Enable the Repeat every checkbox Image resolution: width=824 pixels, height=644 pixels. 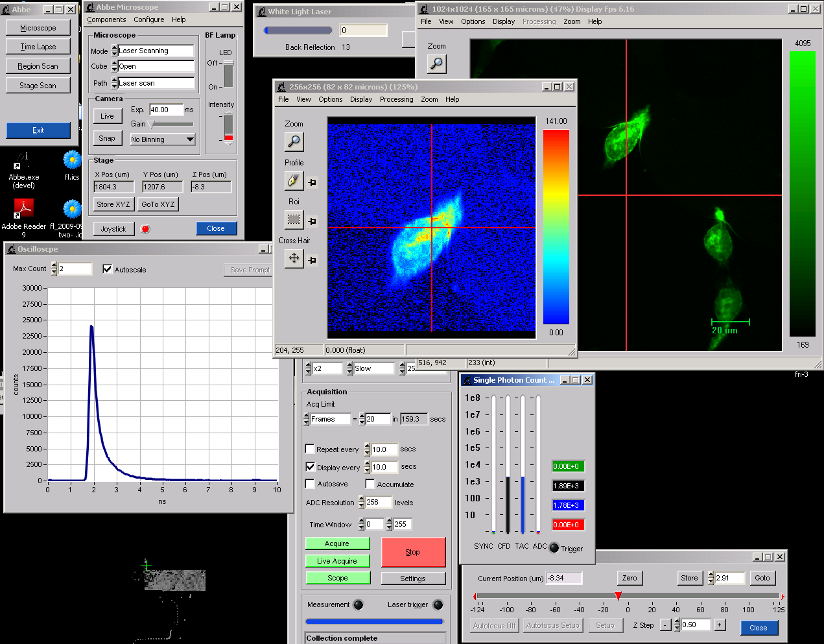310,449
